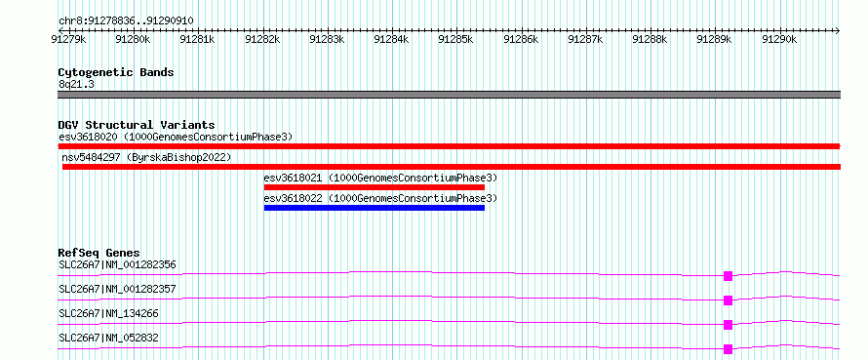Select the red bar of esv3618020
Image resolution: width=868 pixels, height=360 pixels.
449,146
